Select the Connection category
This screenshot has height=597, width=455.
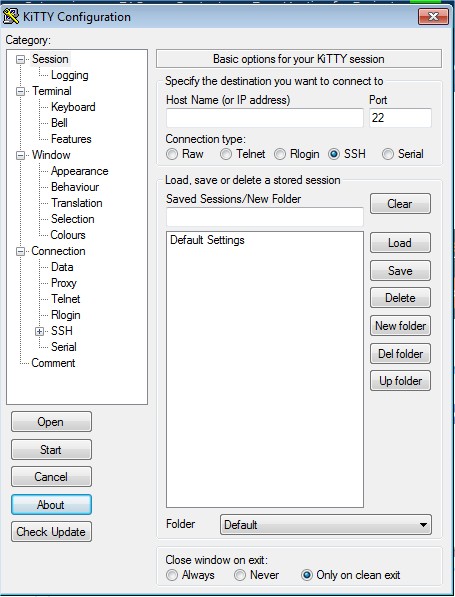point(58,251)
